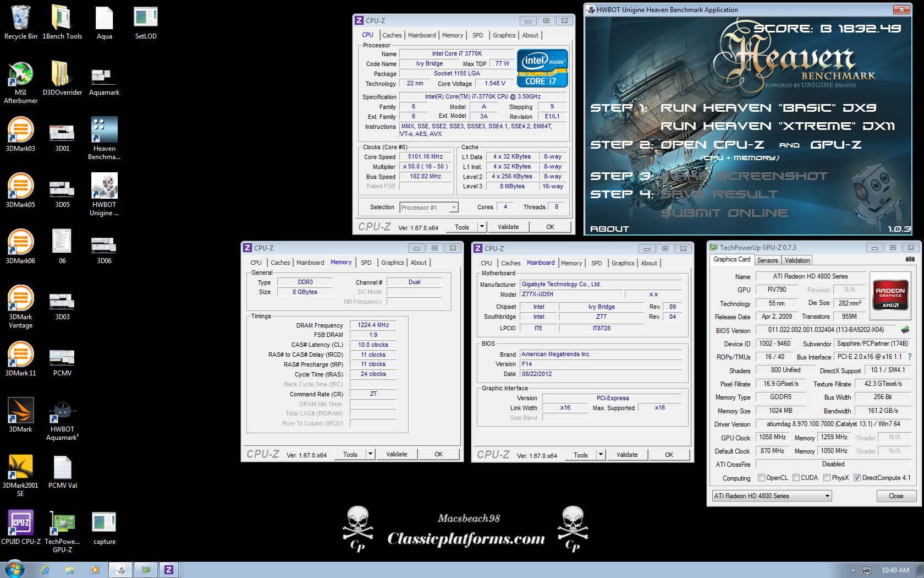
Task: Click the CPU-Z taskbar button
Action: pos(169,570)
